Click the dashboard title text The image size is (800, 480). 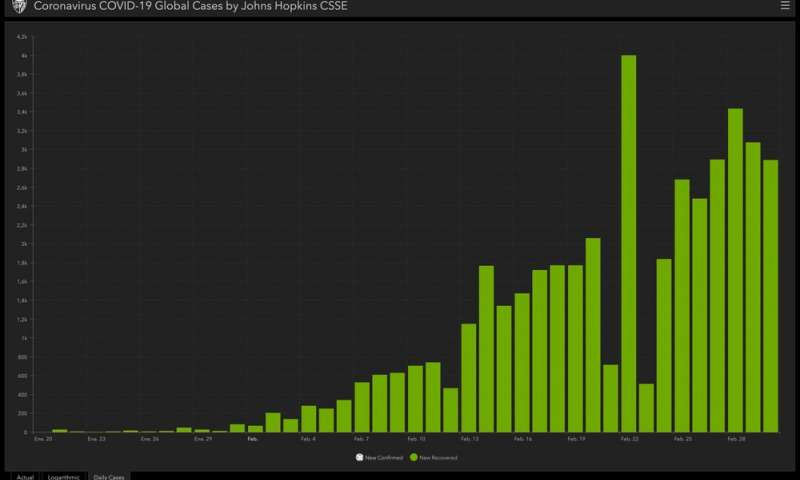(x=190, y=6)
